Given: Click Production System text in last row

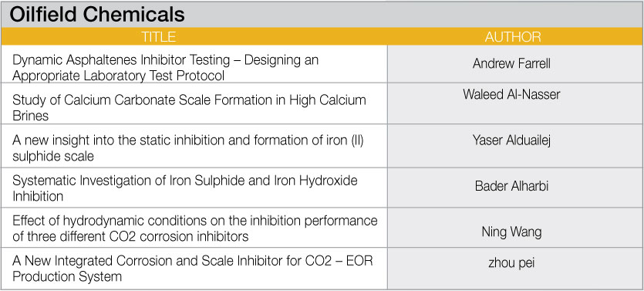Looking at the screenshot, I should click(67, 276).
